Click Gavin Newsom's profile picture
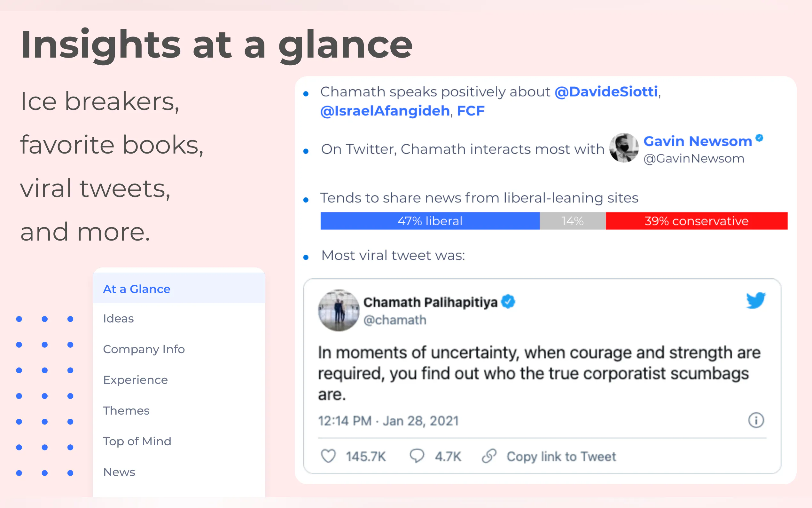 coord(624,148)
